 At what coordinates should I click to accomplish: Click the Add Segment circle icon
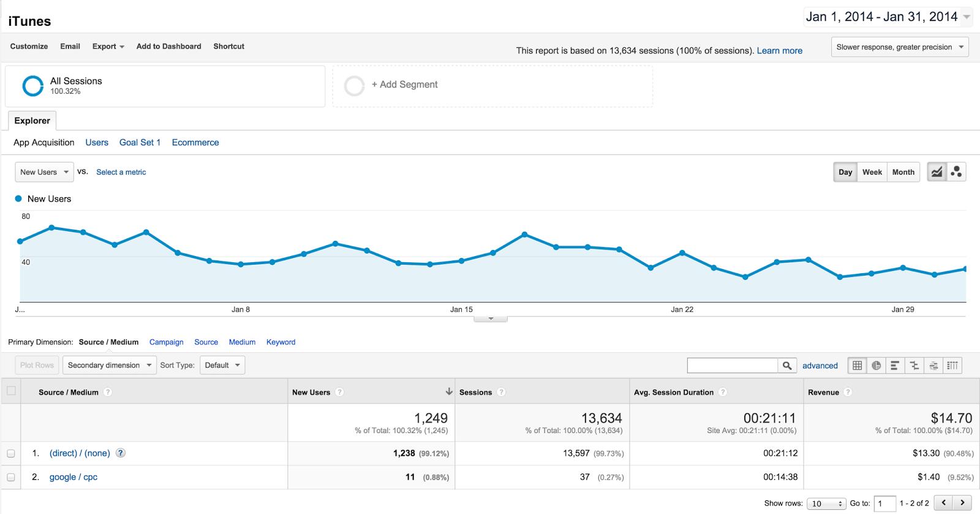tap(354, 86)
